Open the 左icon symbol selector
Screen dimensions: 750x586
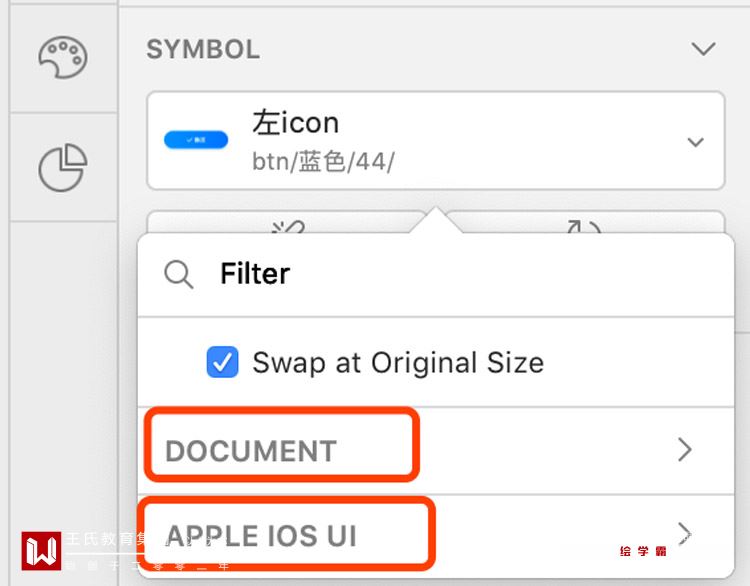point(435,141)
